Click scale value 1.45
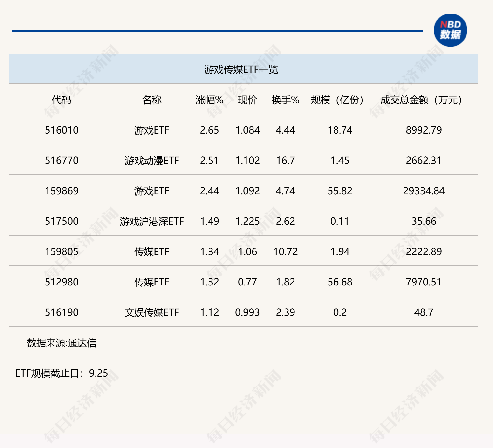The width and height of the screenshot is (493, 448). 340,161
